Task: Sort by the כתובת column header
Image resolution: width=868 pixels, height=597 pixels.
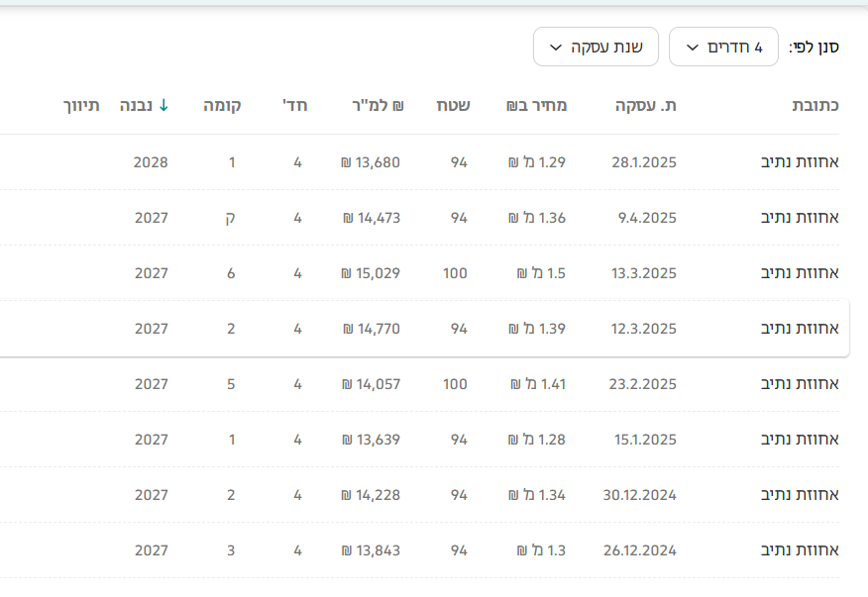Action: 815,105
